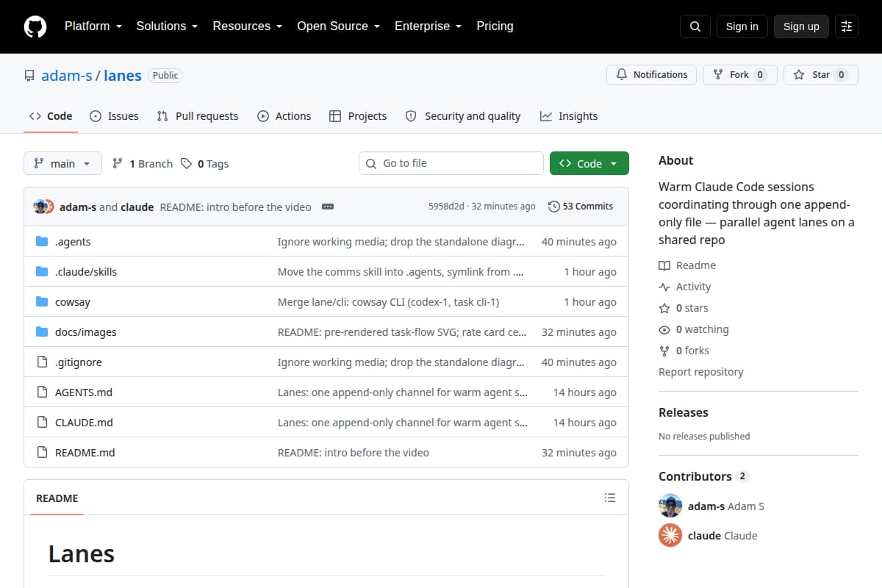Click claude contributor avatar
882x588 pixels.
coord(670,536)
